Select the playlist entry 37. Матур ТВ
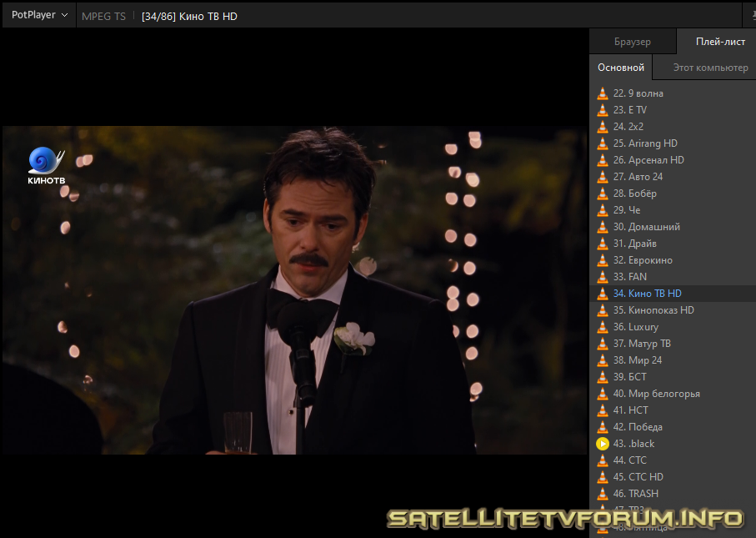756x538 pixels. [x=673, y=344]
